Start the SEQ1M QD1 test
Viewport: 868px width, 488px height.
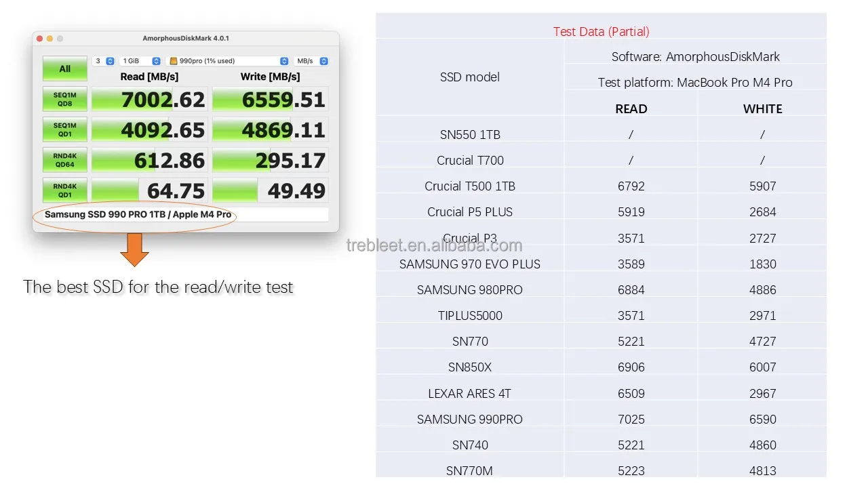[x=65, y=129]
